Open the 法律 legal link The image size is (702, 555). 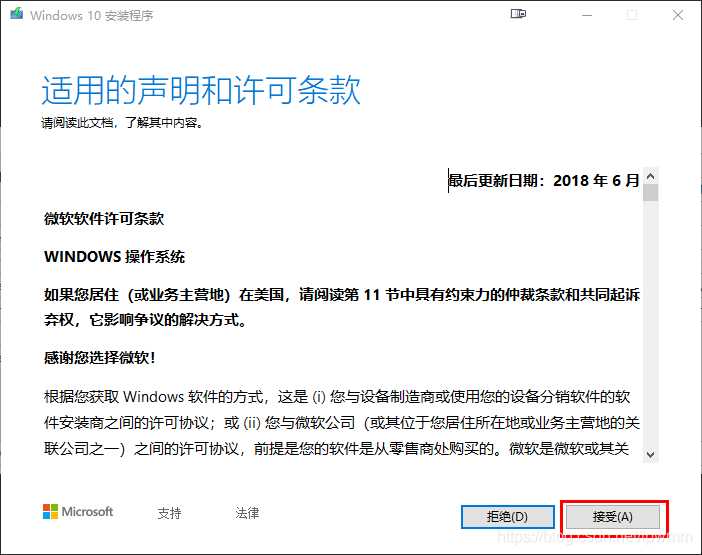(x=247, y=513)
